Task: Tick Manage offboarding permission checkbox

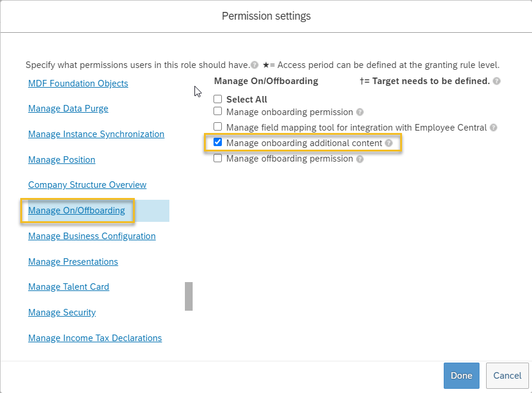Action: point(218,158)
